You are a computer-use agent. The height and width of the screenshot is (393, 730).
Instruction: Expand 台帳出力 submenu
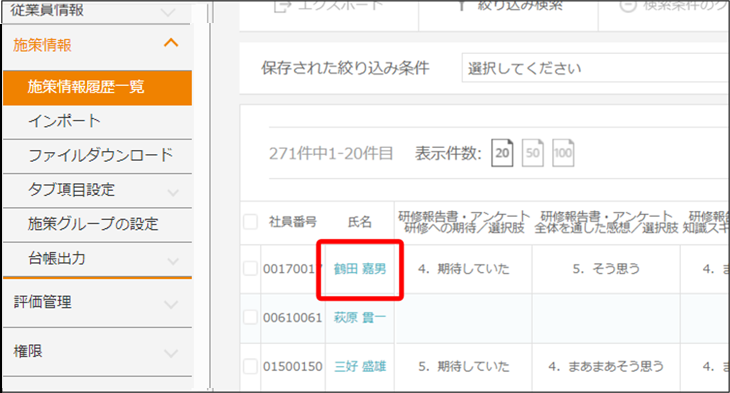tap(173, 261)
